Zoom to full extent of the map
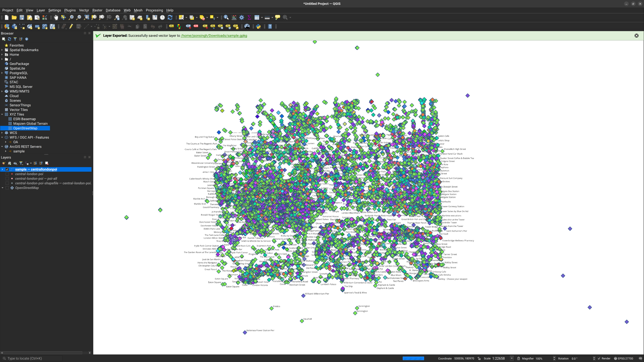 pos(87,17)
